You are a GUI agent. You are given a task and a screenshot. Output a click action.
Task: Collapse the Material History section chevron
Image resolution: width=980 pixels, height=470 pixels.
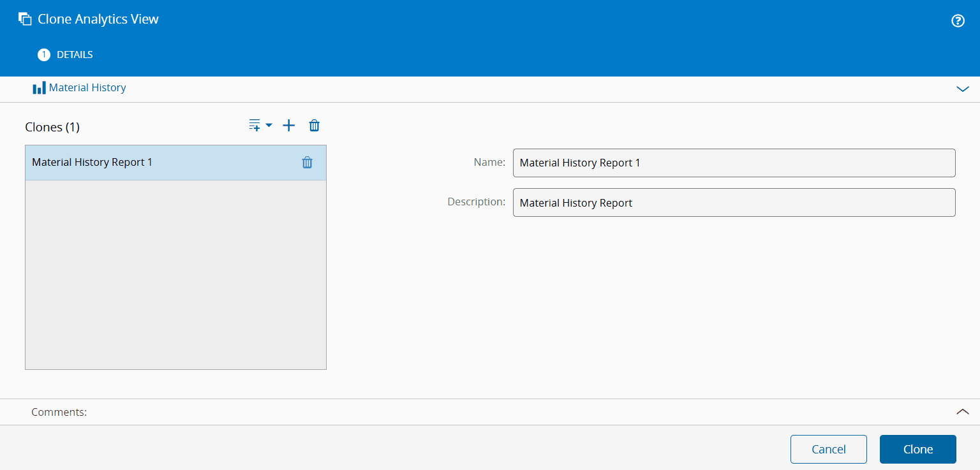(x=962, y=89)
